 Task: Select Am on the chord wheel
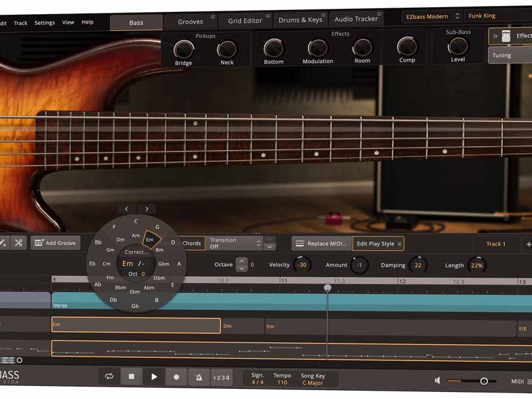(136, 235)
